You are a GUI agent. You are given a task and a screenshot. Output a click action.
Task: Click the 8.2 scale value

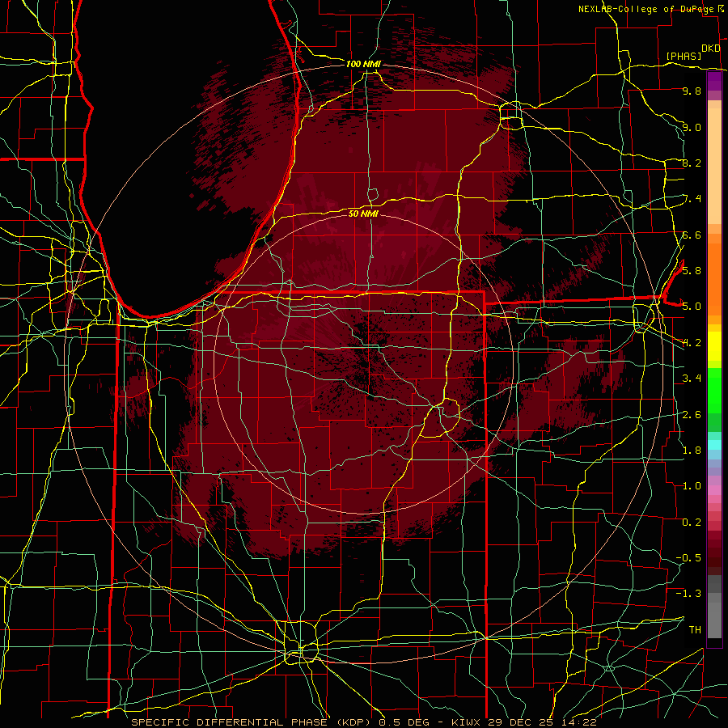(692, 163)
